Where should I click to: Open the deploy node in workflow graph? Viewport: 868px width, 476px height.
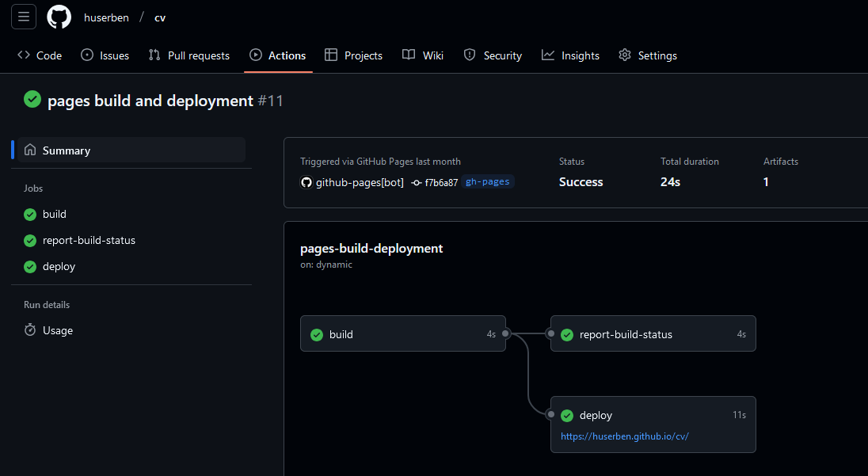[653, 425]
